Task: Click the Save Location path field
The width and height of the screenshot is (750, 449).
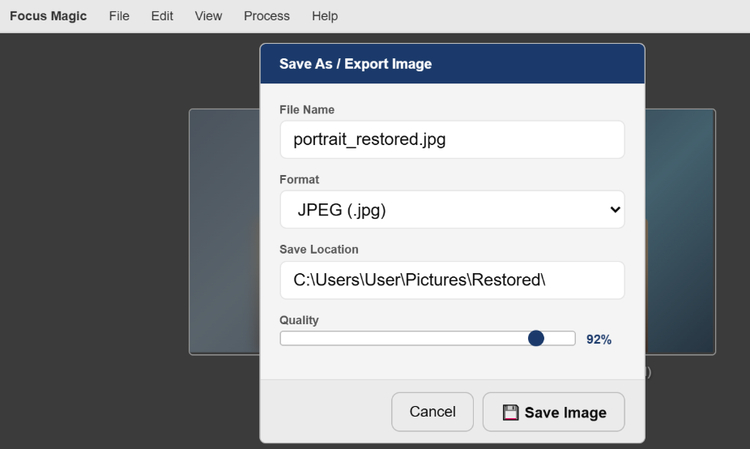Action: (452, 280)
